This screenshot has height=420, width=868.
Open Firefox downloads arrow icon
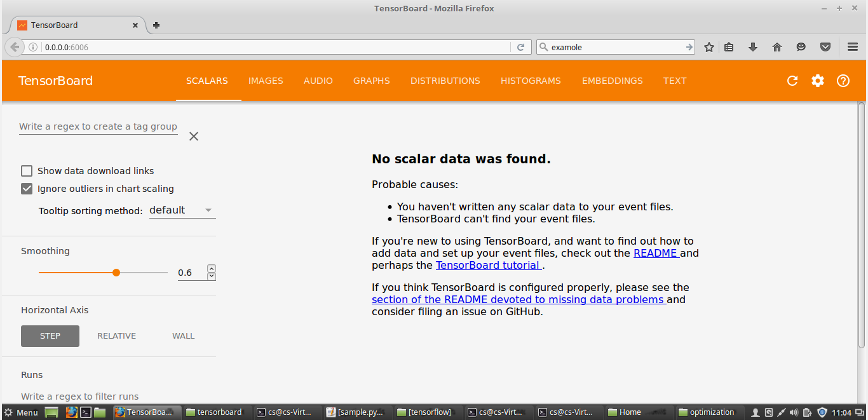pos(753,47)
